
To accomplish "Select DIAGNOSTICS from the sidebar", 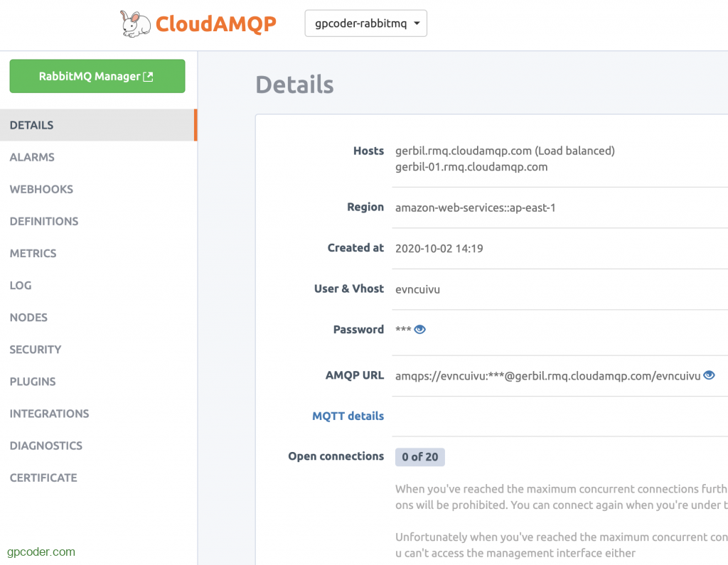I will point(46,446).
